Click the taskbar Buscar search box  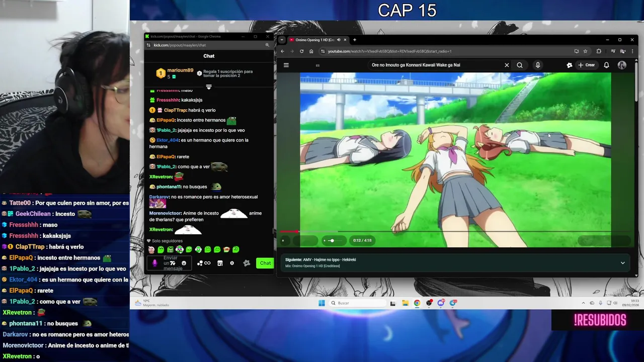pos(357,303)
